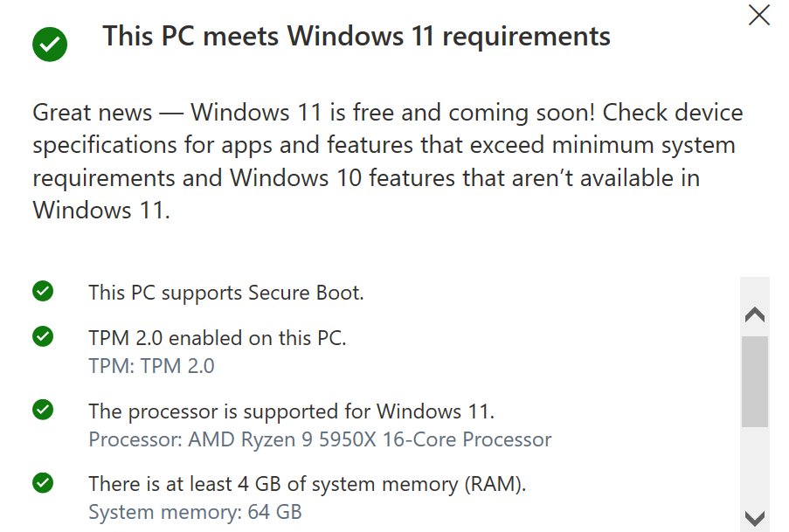Select the 'TPM 2.0 enabled on this PC' line
789x532 pixels.
pyautogui.click(x=218, y=338)
